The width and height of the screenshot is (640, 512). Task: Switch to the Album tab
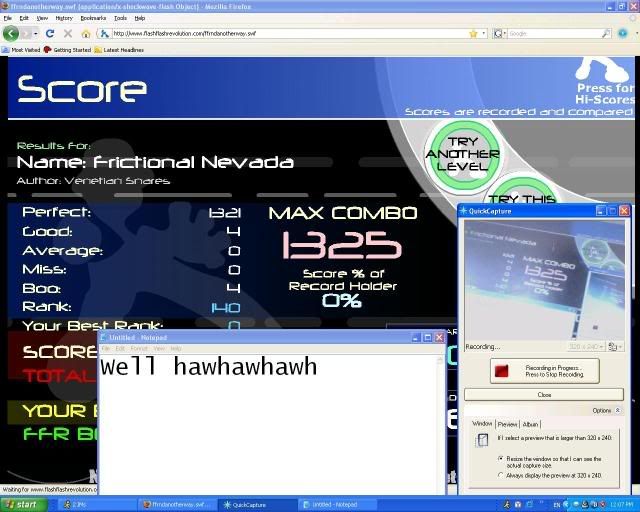click(x=531, y=424)
